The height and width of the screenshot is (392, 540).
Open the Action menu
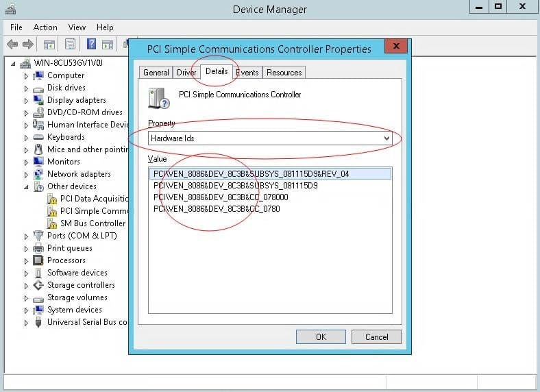click(45, 27)
